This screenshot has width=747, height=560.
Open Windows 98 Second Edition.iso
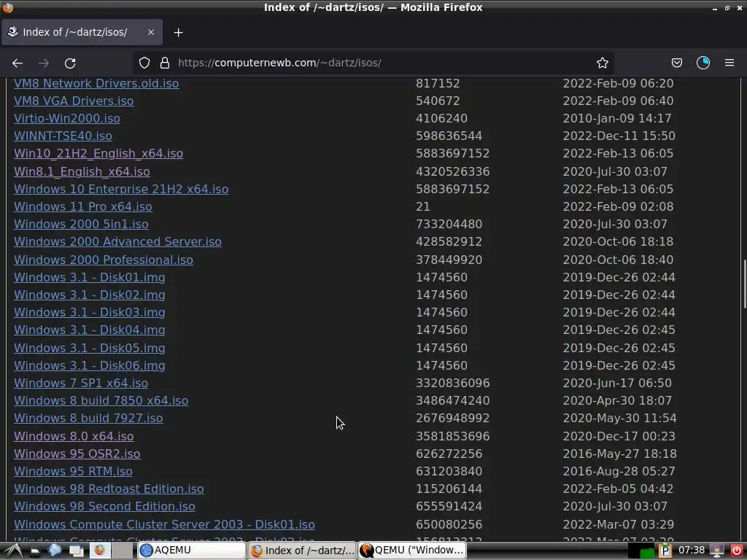click(x=104, y=507)
